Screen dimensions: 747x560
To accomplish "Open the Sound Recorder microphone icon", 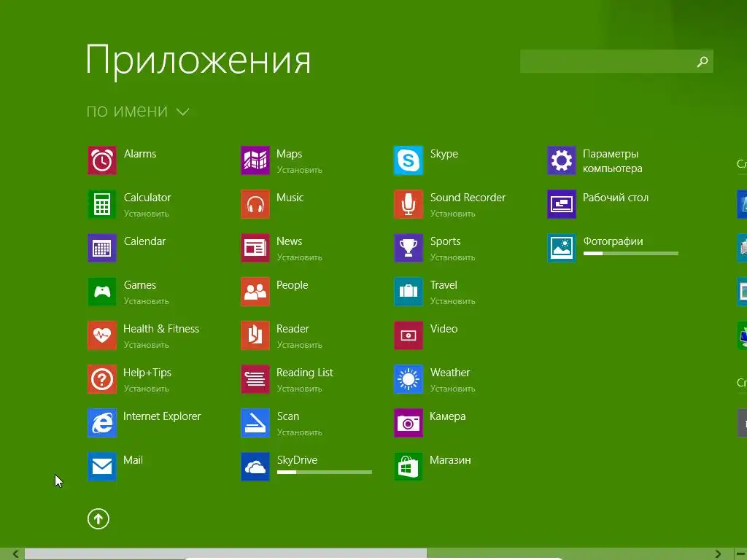I will coord(409,204).
